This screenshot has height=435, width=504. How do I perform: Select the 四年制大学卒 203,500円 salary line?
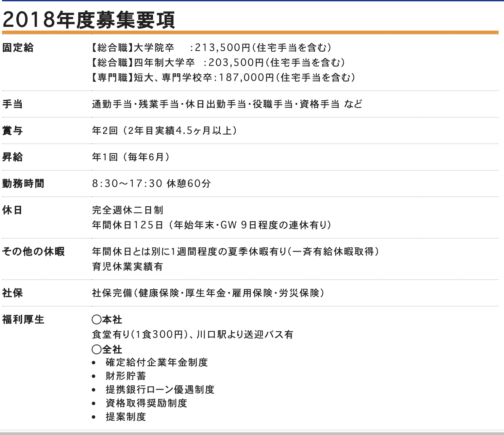click(218, 63)
